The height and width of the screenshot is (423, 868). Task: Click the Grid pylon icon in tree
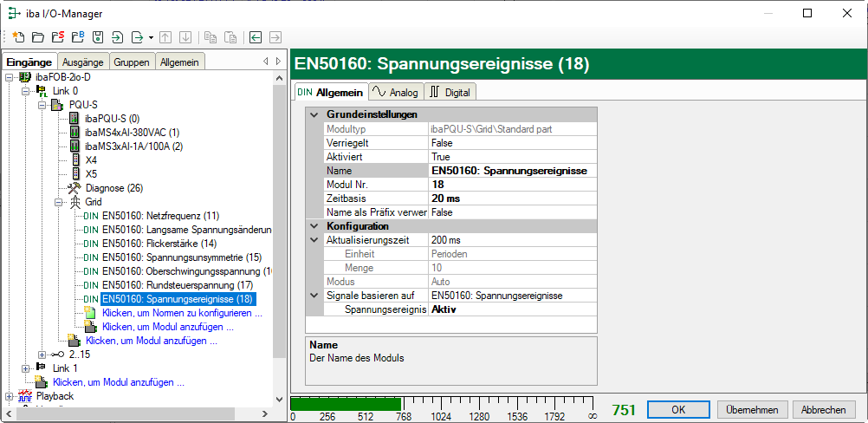point(74,202)
